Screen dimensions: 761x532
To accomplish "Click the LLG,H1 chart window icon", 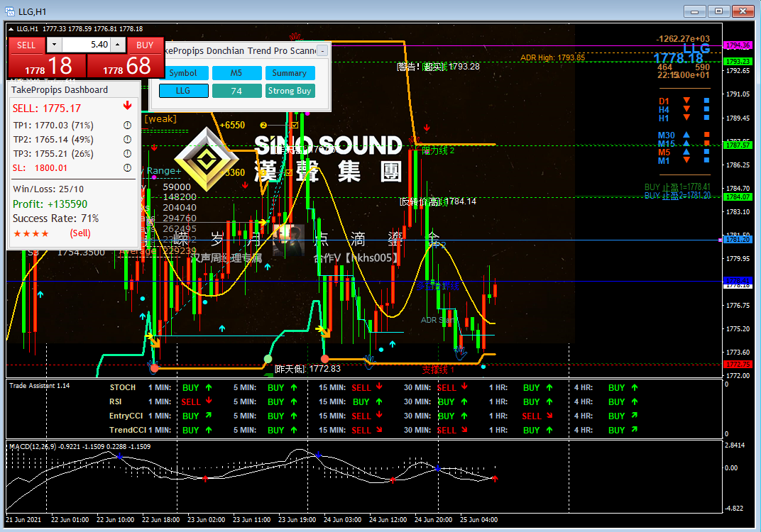I will (10, 11).
